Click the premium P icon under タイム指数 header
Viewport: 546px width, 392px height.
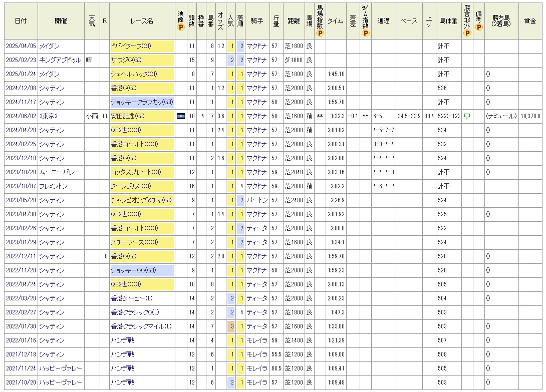[365, 34]
